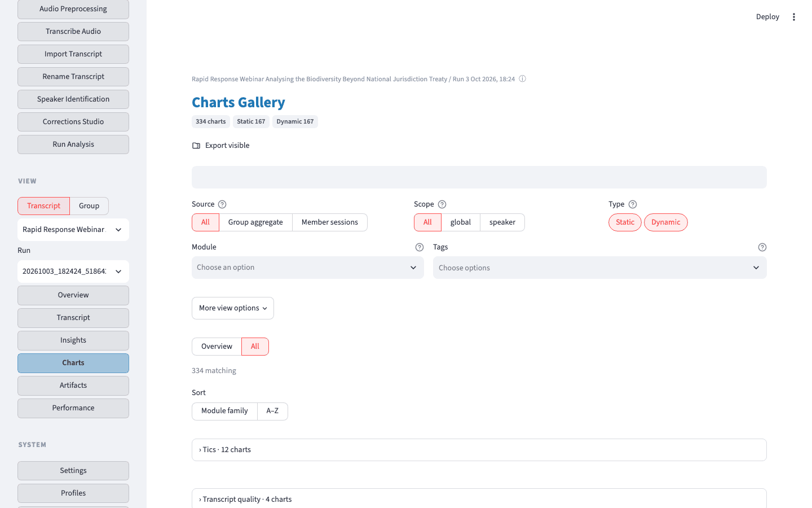
Task: Open Corrections Studio
Action: tap(73, 122)
